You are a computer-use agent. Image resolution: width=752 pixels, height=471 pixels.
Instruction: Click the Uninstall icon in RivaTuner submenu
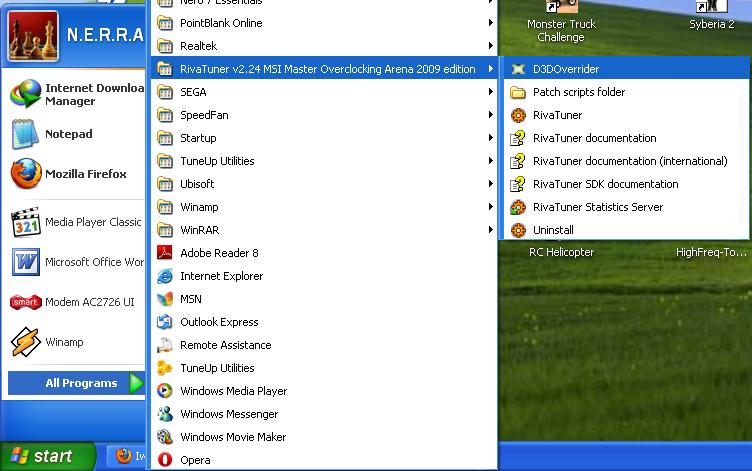click(x=518, y=230)
